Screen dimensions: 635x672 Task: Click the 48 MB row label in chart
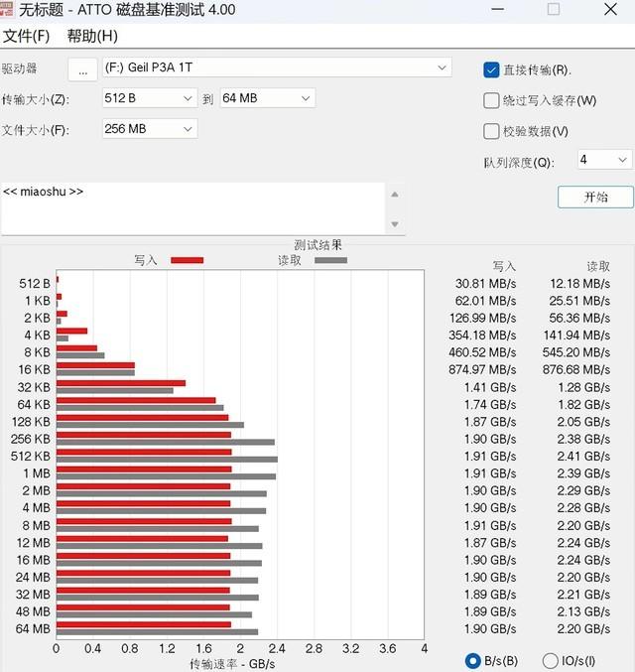click(x=33, y=611)
